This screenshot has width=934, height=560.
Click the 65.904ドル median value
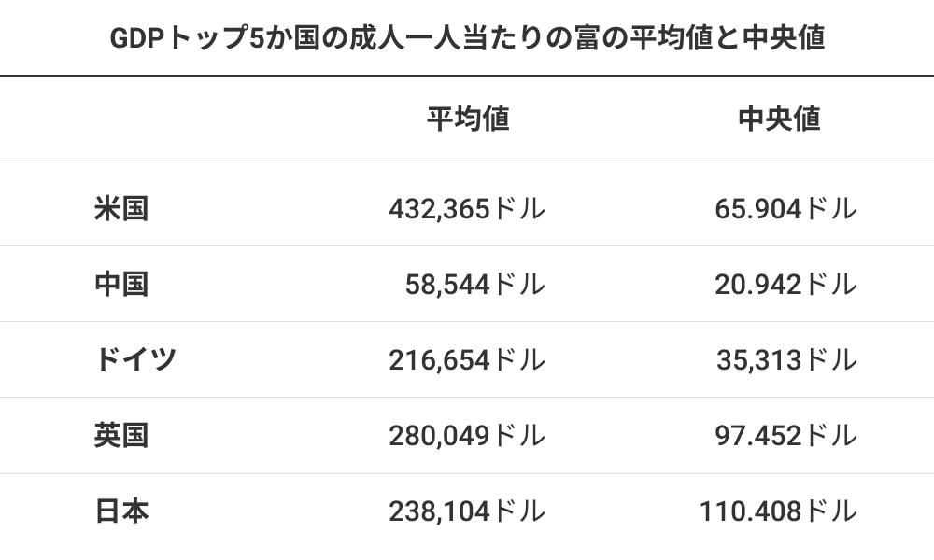tap(785, 208)
